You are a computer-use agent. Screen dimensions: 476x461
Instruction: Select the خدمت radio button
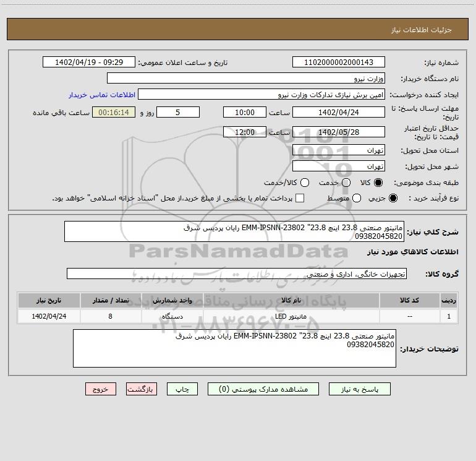click(346, 183)
